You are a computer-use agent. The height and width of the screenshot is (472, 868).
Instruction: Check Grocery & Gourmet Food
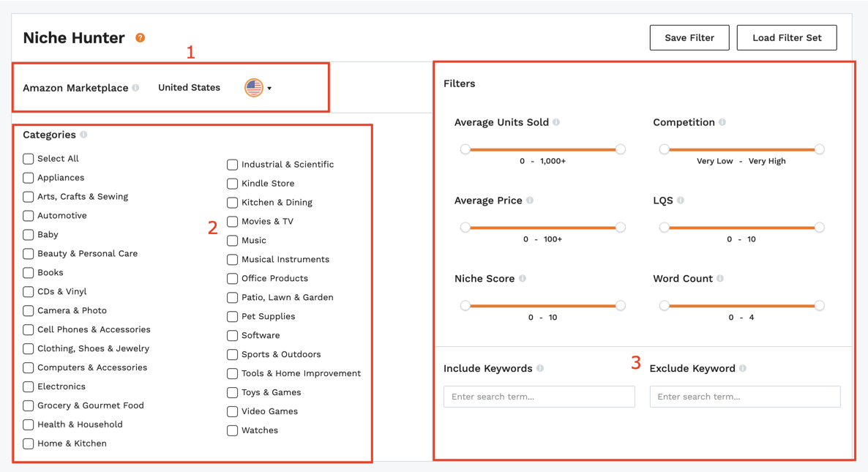tap(29, 405)
